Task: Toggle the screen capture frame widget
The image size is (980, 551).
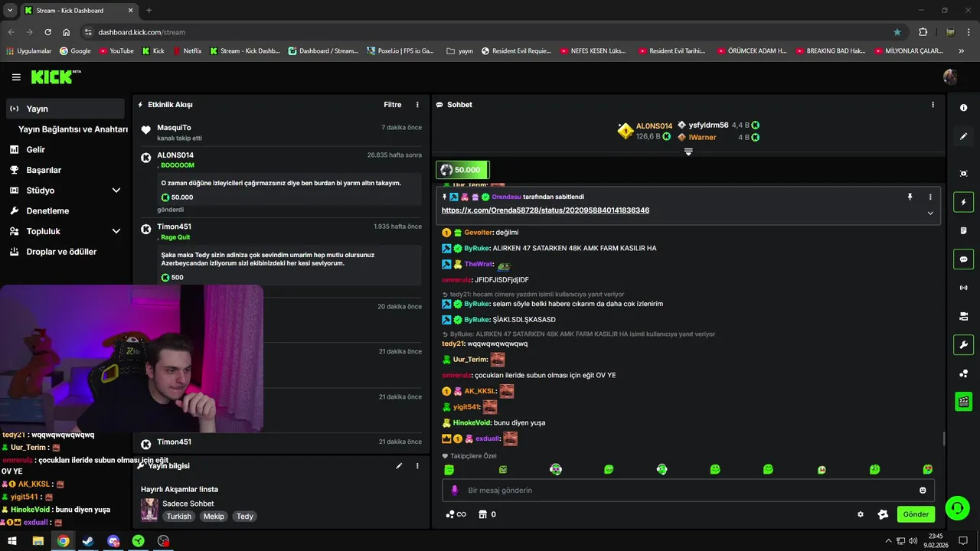Action: [x=963, y=174]
